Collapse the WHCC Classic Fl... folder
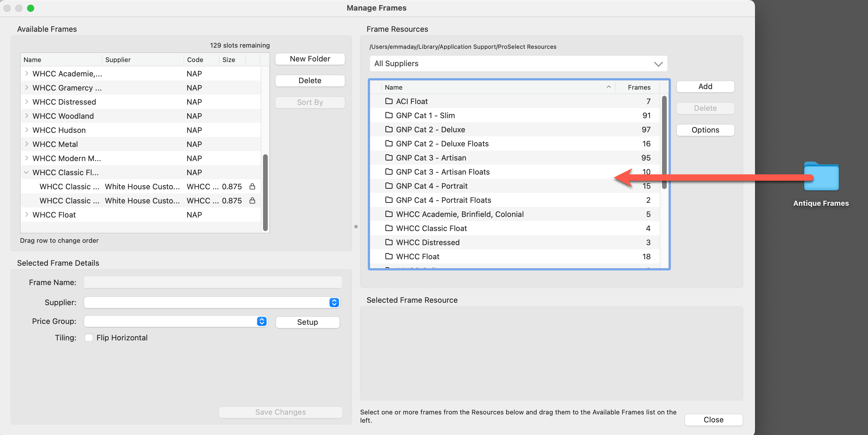The image size is (868, 435). tap(26, 173)
